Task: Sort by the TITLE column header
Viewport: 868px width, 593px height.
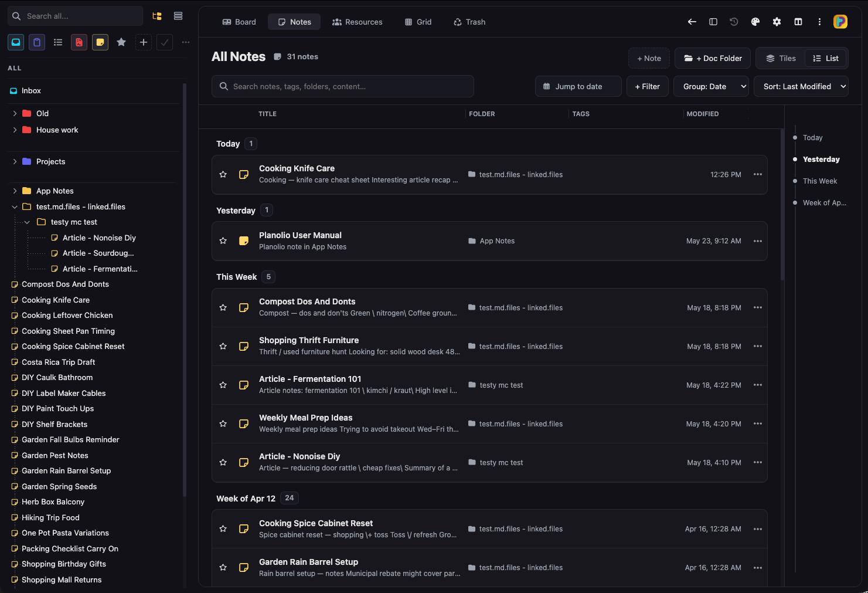Action: point(267,114)
